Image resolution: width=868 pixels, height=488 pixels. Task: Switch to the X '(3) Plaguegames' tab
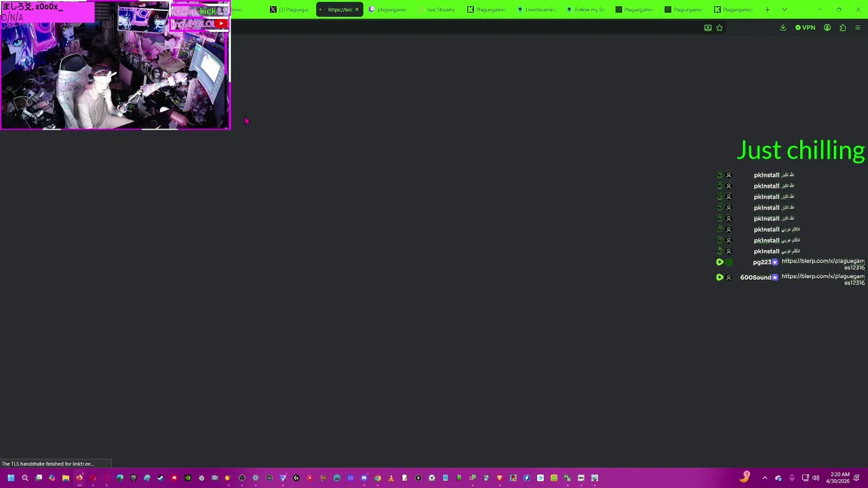290,9
